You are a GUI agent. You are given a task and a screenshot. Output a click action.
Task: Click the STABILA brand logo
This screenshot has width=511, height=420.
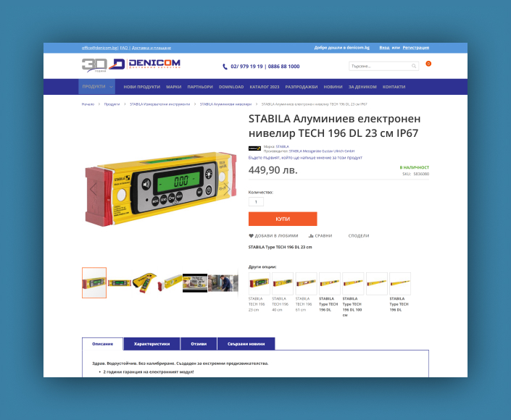[254, 148]
